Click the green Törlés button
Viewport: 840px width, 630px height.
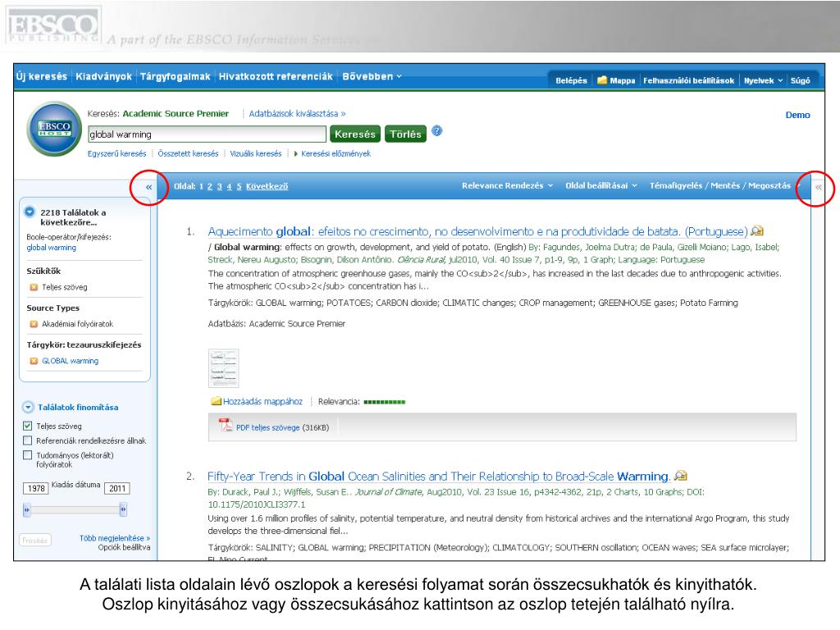tap(405, 134)
